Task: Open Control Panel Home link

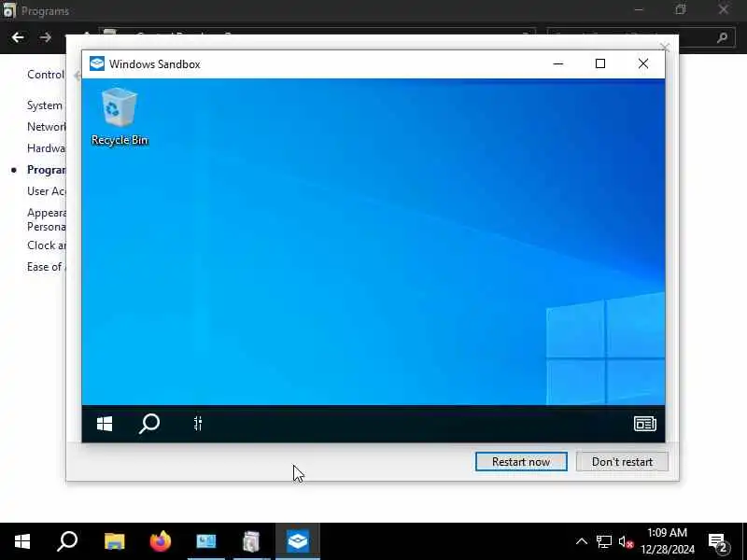Action: click(46, 75)
